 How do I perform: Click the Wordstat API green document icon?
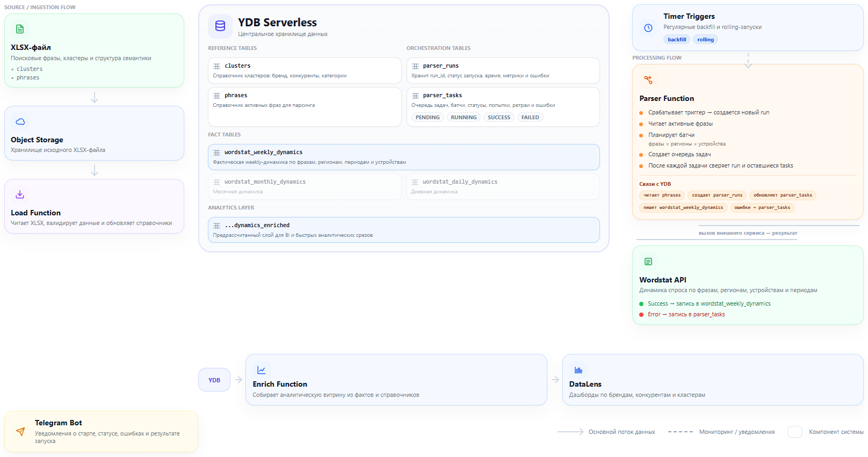click(x=648, y=262)
